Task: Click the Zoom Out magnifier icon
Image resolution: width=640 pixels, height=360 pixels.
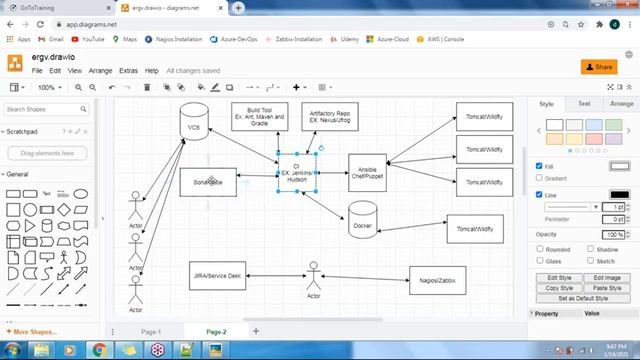Action: [x=93, y=87]
